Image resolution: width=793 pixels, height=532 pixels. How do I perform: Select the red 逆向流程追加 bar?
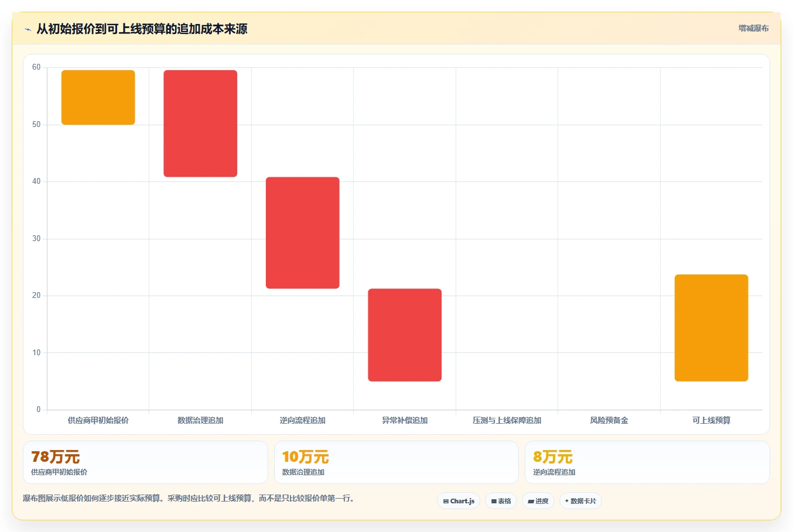click(x=303, y=232)
